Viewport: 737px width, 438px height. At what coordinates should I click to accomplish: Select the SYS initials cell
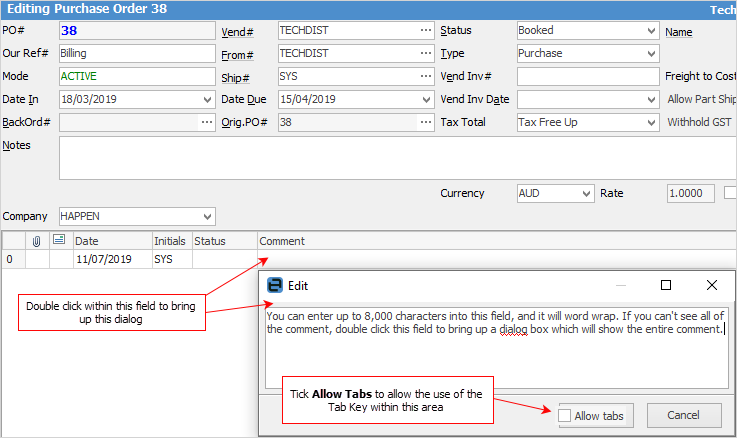pyautogui.click(x=172, y=259)
